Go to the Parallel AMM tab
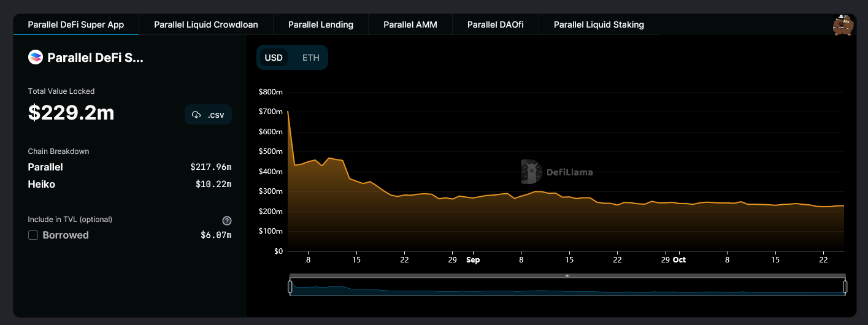 [410, 25]
